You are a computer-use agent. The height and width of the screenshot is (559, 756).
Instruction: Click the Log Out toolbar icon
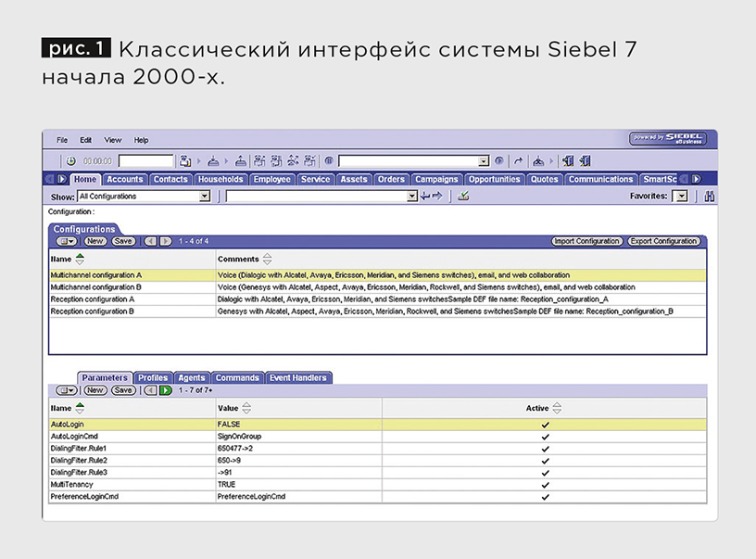586,160
